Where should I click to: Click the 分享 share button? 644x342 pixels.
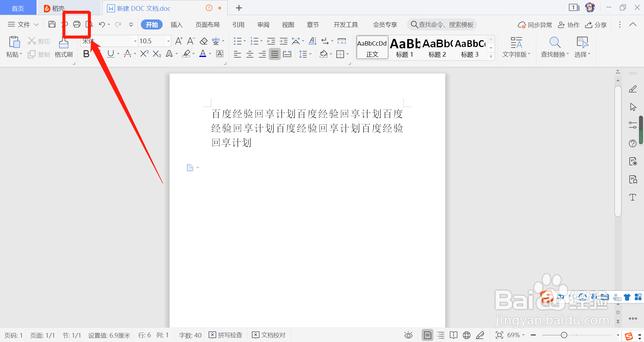click(x=596, y=24)
